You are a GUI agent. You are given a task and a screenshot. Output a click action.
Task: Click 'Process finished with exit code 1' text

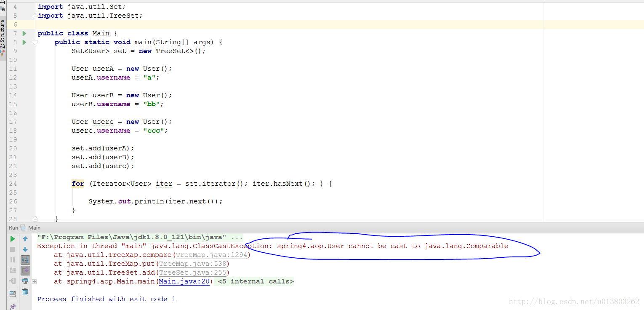click(x=106, y=299)
